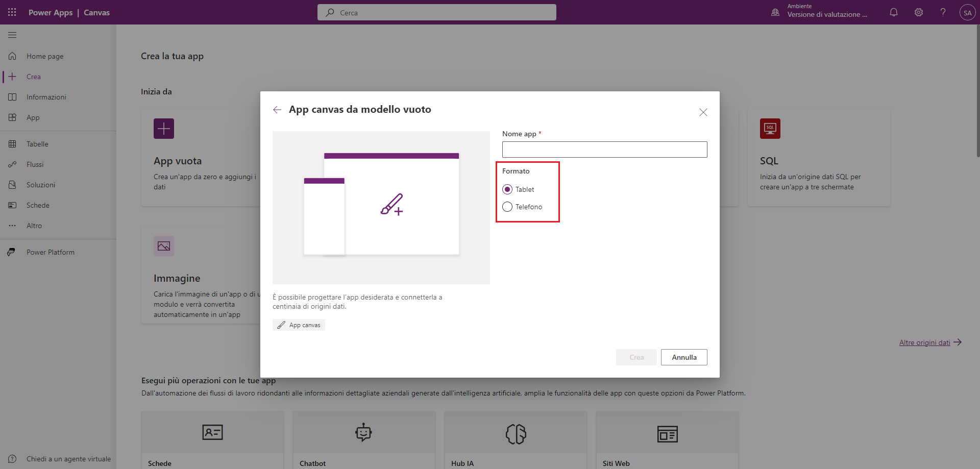Click the help question mark icon

click(x=943, y=12)
